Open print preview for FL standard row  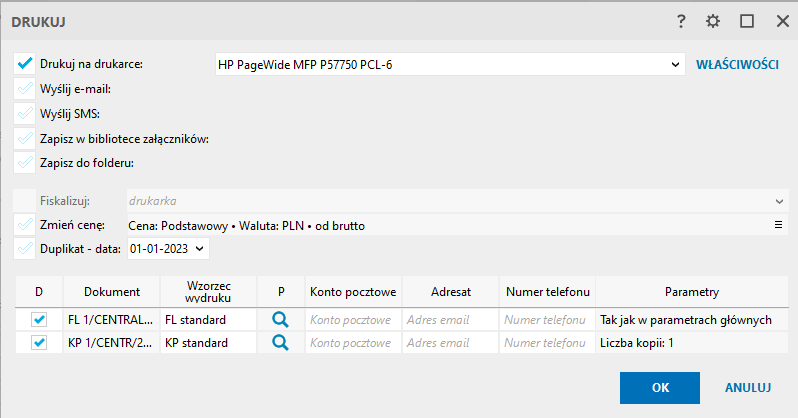tap(281, 320)
